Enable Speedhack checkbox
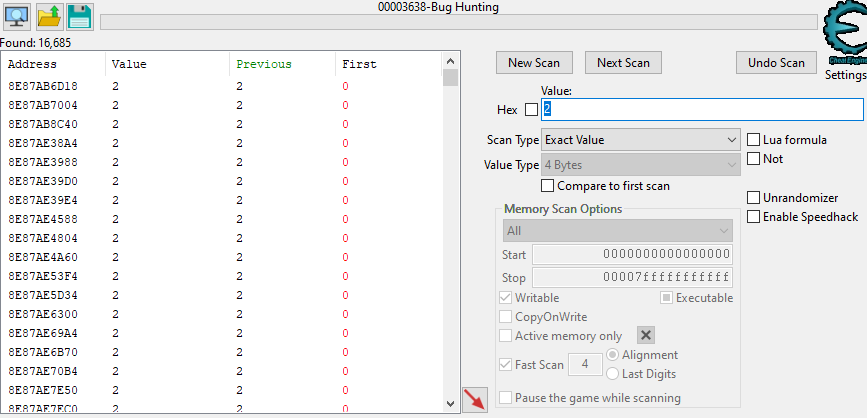Image resolution: width=867 pixels, height=418 pixels. 754,217
